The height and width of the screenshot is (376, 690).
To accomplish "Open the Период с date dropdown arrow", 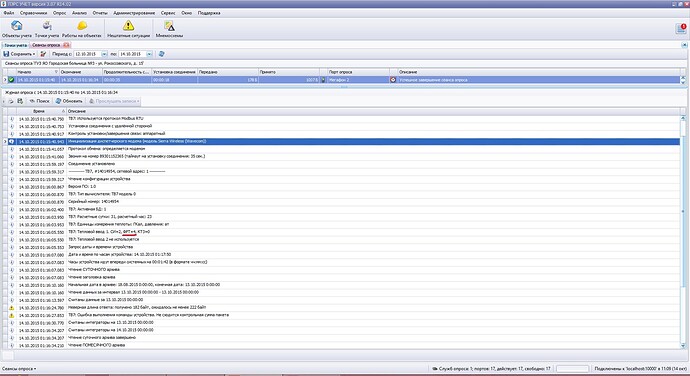I will (x=104, y=54).
